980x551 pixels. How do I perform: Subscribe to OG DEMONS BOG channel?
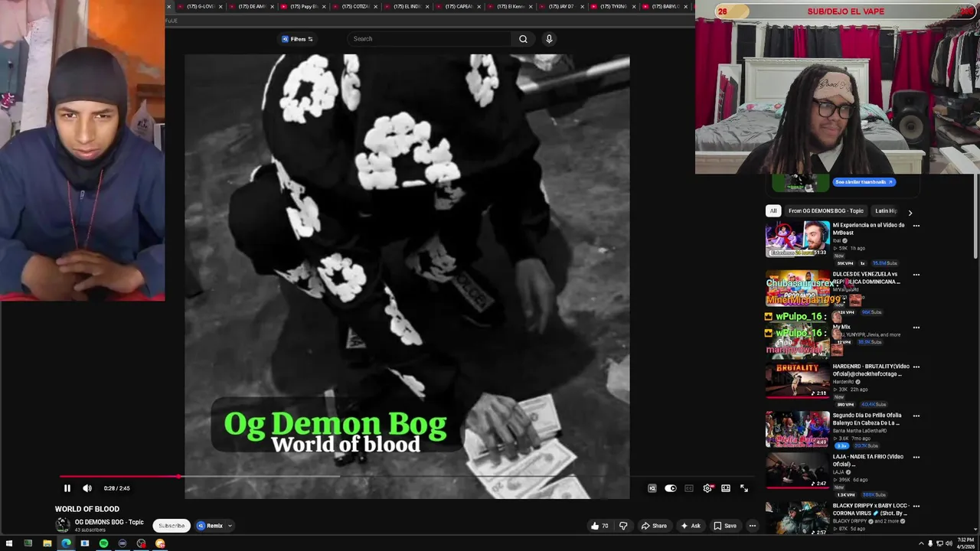coord(171,526)
